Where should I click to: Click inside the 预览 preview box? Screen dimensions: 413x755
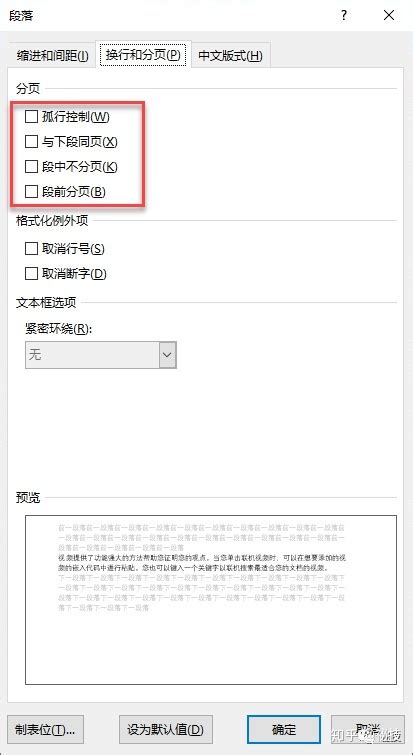click(211, 599)
